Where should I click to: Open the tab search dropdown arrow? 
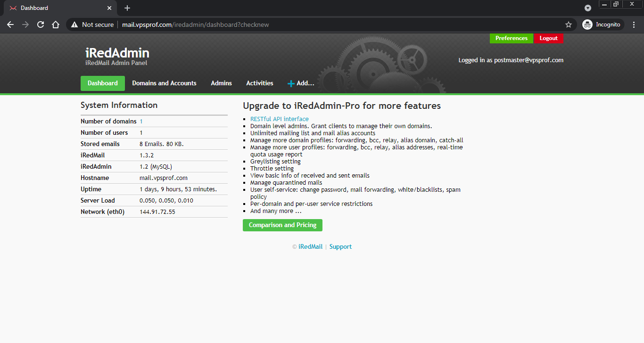click(x=588, y=8)
